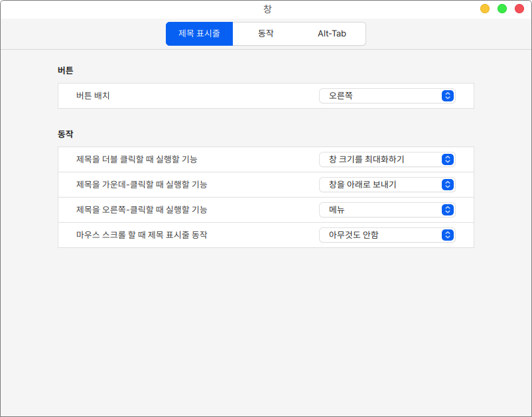Click the blue chevron icon beside 메뉴

[x=448, y=210]
